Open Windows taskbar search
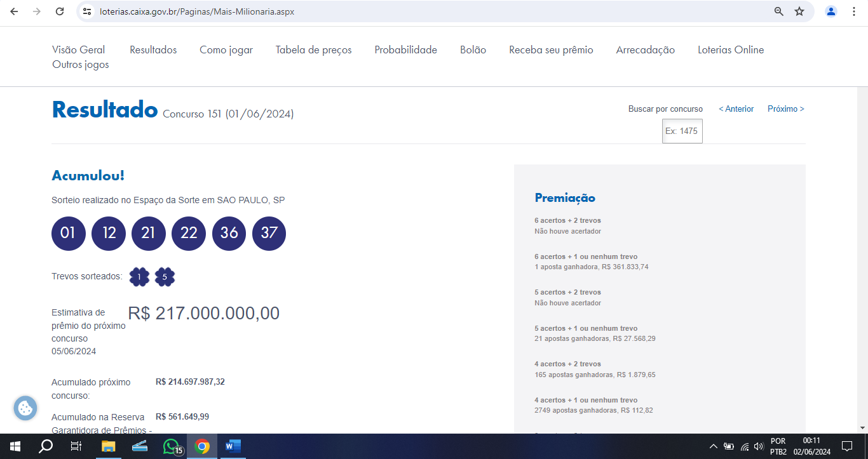 (x=46, y=446)
